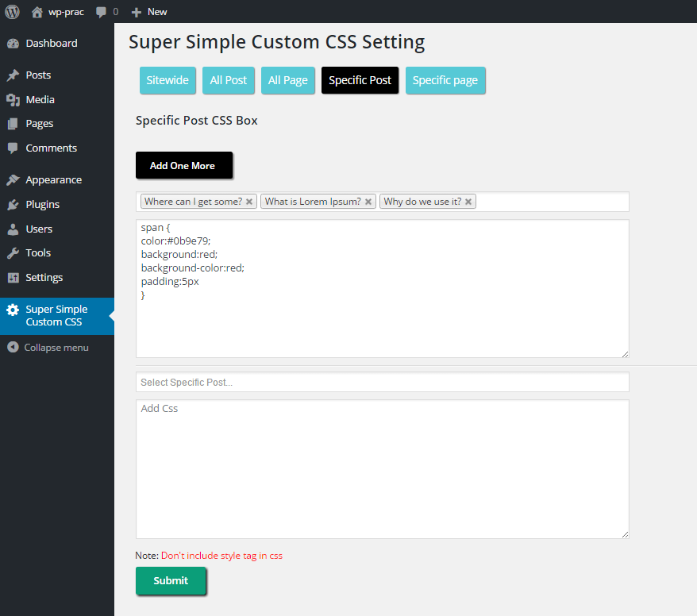Select Super Simple Custom CSS menu item
The width and height of the screenshot is (697, 616).
click(57, 316)
